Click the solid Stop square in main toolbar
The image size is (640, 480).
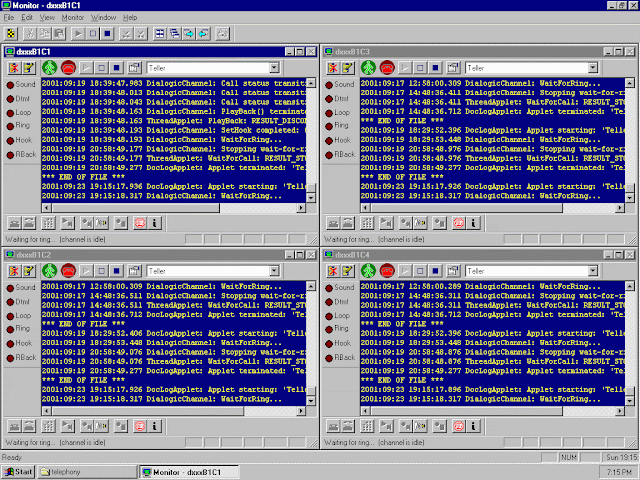point(107,33)
